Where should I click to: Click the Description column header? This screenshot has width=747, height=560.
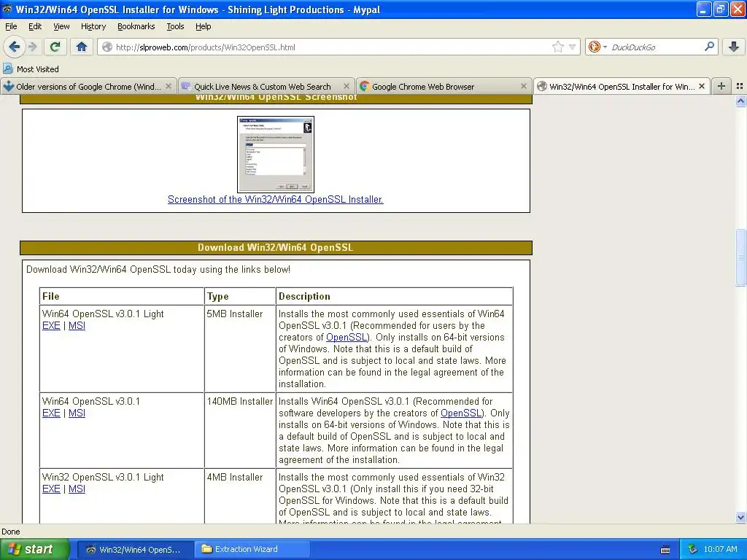click(x=394, y=296)
